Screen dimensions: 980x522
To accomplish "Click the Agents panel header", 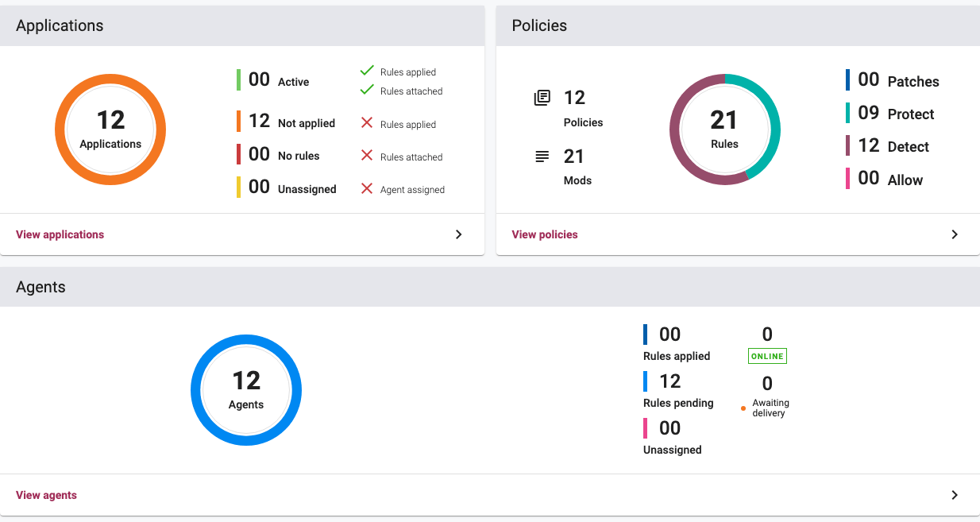I will 490,287.
